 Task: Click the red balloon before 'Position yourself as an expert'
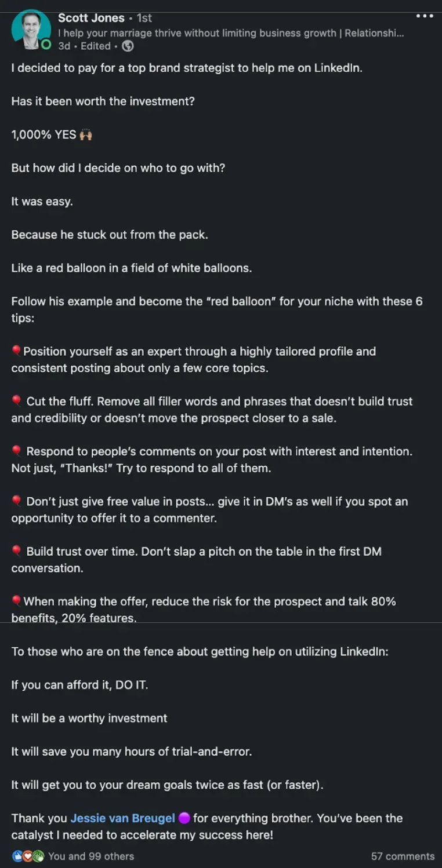tap(17, 351)
